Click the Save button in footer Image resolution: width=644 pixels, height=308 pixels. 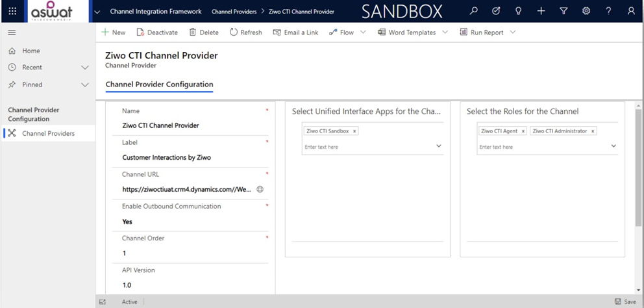626,302
